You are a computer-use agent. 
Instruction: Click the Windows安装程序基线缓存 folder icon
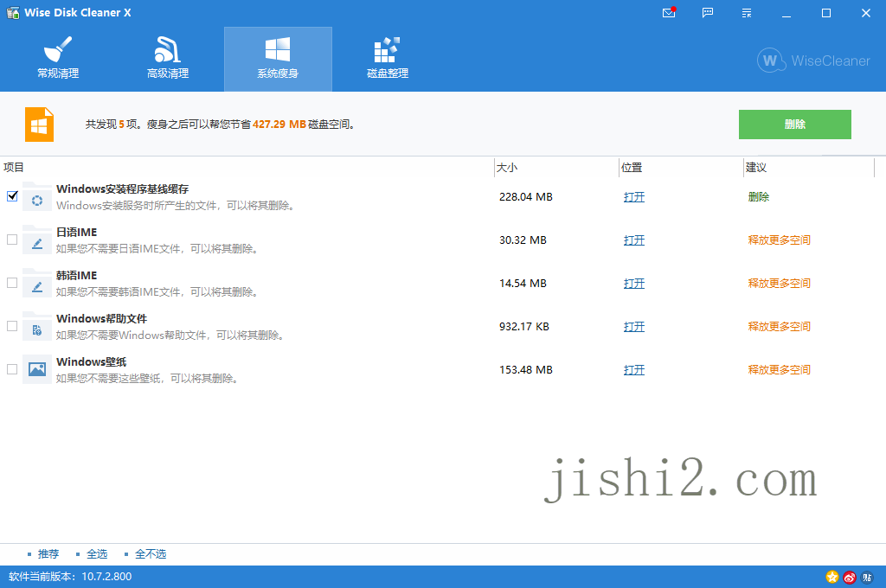tap(36, 196)
